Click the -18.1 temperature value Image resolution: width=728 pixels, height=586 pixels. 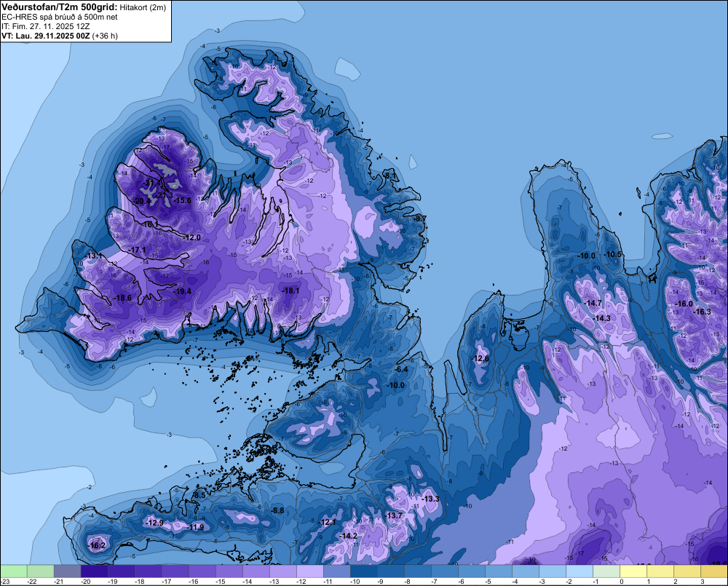click(x=291, y=290)
